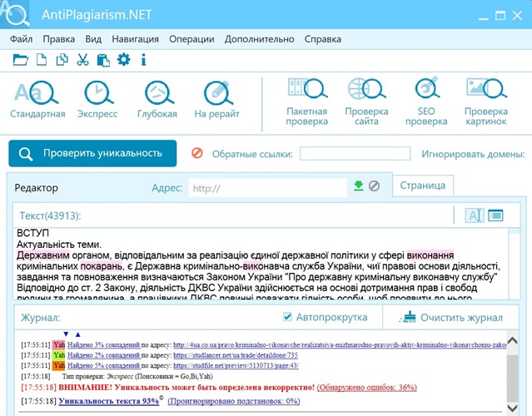
Task: Open Проверка сайта website check
Action: (x=366, y=102)
